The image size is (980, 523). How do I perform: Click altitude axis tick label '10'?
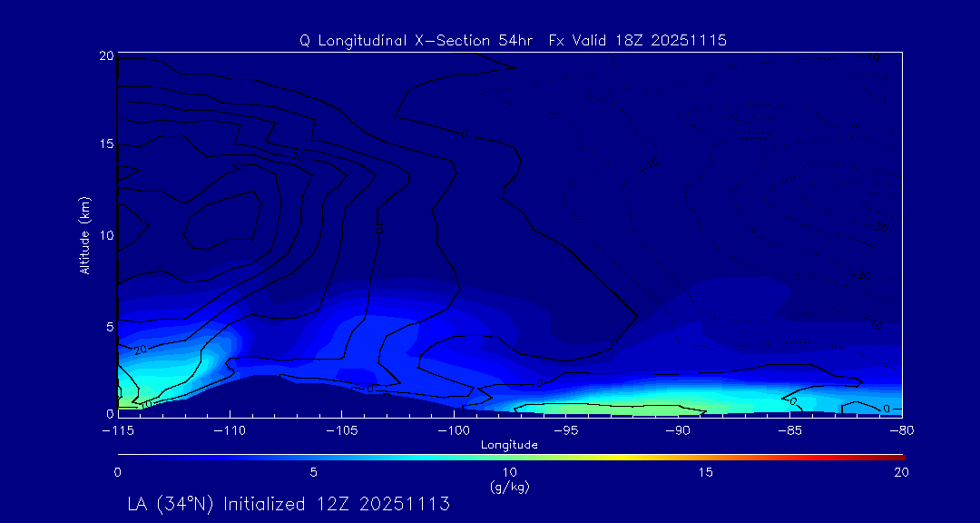107,235
